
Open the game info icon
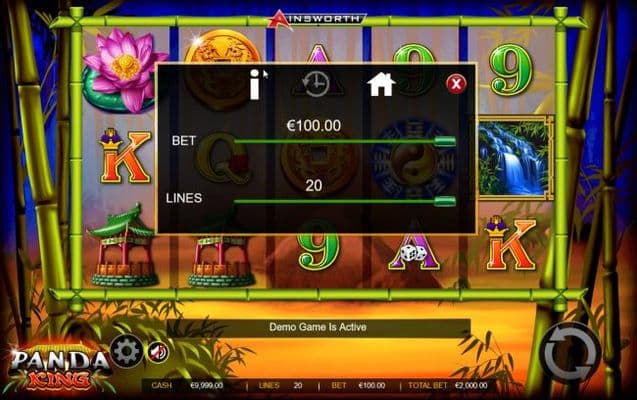[x=255, y=84]
